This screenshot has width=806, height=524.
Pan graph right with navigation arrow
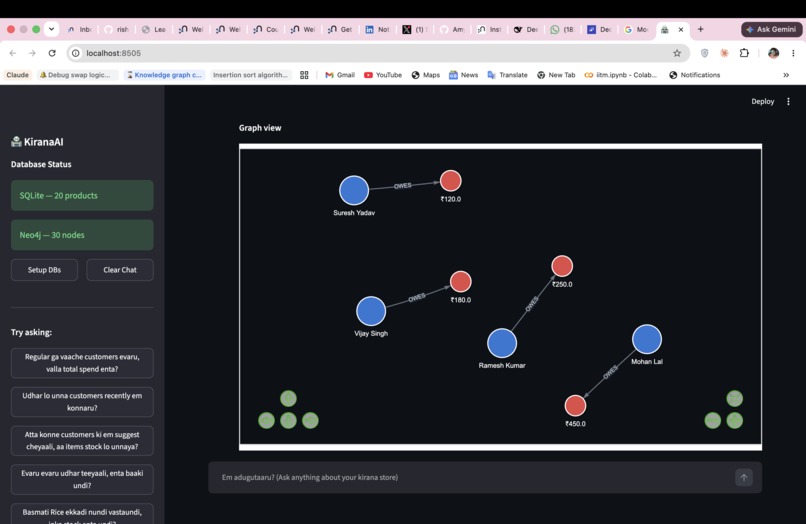coord(310,420)
